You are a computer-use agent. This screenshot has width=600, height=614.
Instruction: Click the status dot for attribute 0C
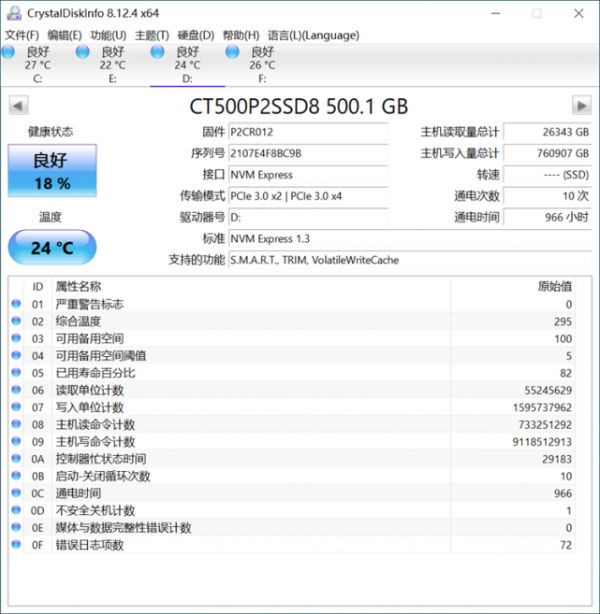tap(16, 493)
